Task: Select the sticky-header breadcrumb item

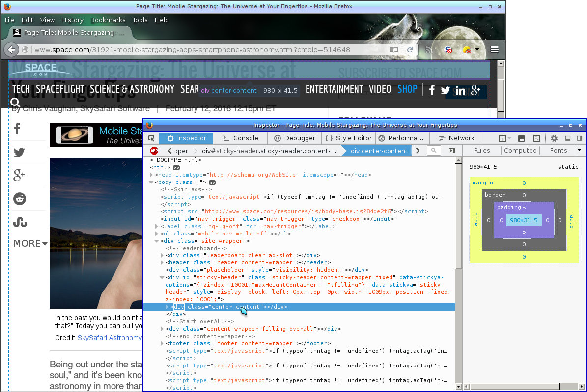Action: [269, 150]
